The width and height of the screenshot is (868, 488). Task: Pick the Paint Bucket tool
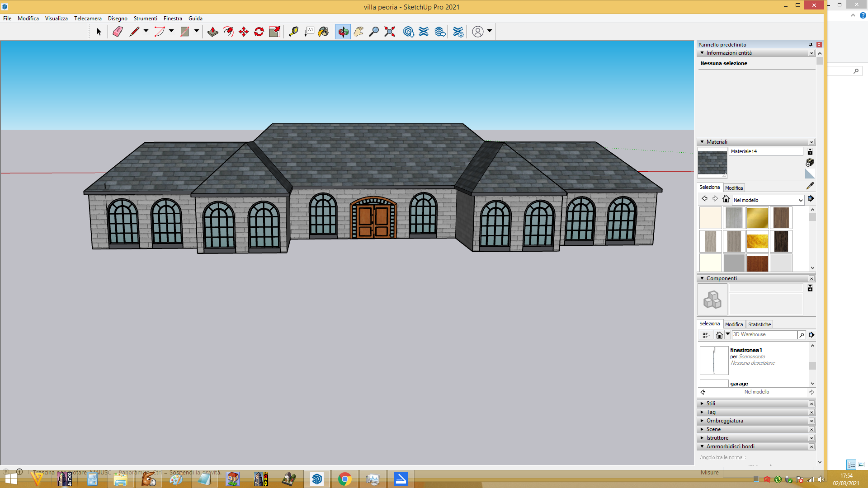click(x=324, y=32)
